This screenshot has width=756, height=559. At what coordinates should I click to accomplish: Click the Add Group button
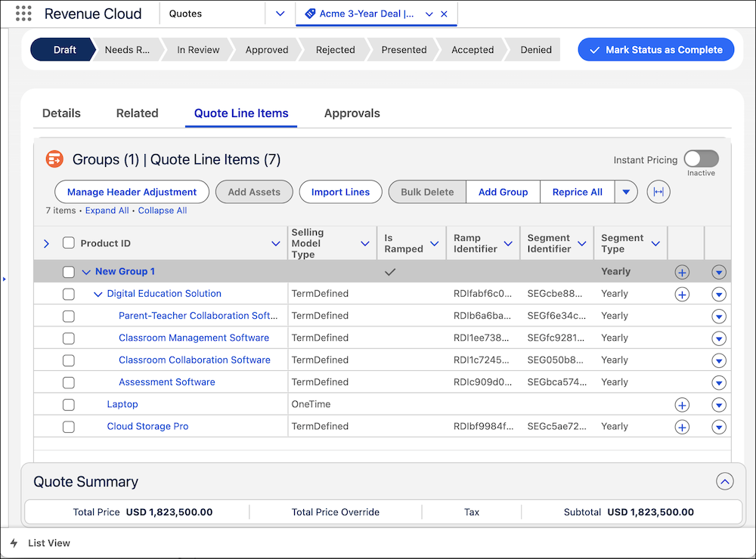coord(503,192)
